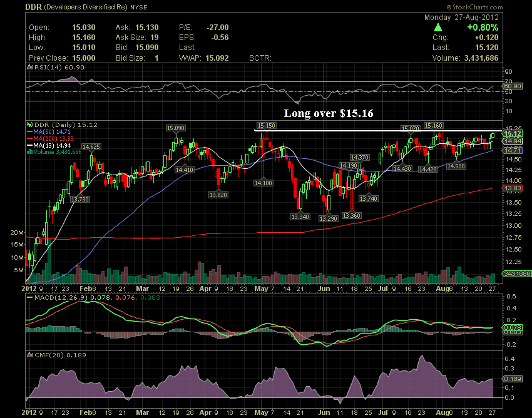The width and height of the screenshot is (532, 418).
Task: Click the 0.189 CMF value axis tag
Action: (513, 379)
